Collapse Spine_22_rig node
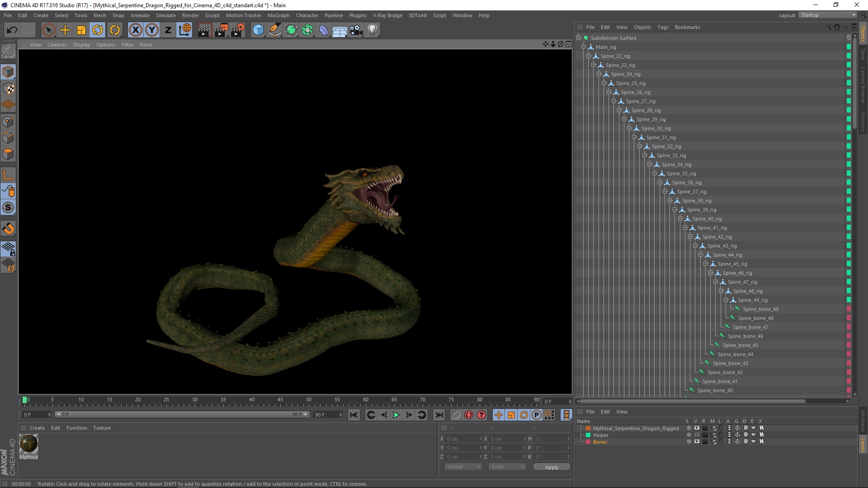This screenshot has width=868, height=488. [589, 56]
